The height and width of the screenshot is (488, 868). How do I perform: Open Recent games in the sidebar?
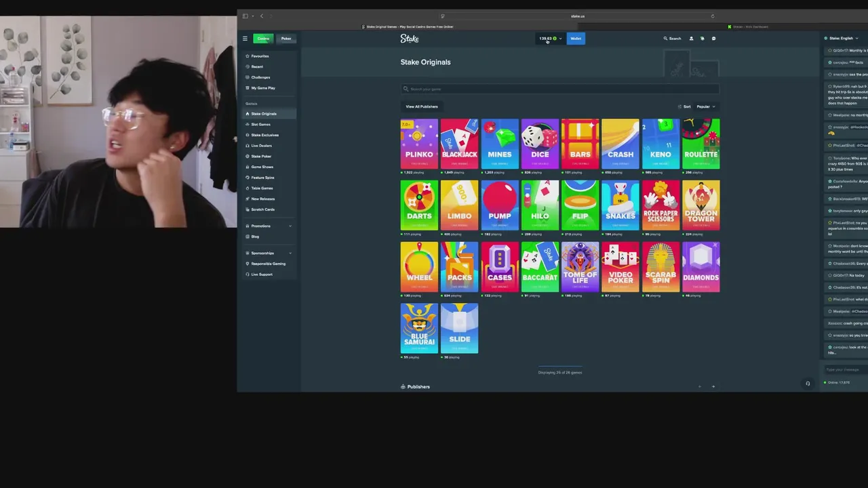(257, 66)
